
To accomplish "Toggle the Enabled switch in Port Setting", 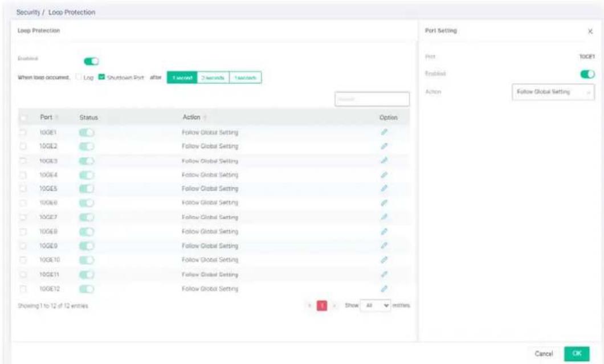I will (587, 74).
